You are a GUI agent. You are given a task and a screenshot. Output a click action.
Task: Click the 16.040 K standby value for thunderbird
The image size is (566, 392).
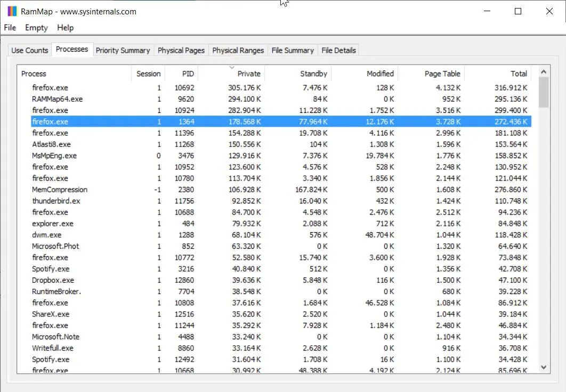coord(313,201)
